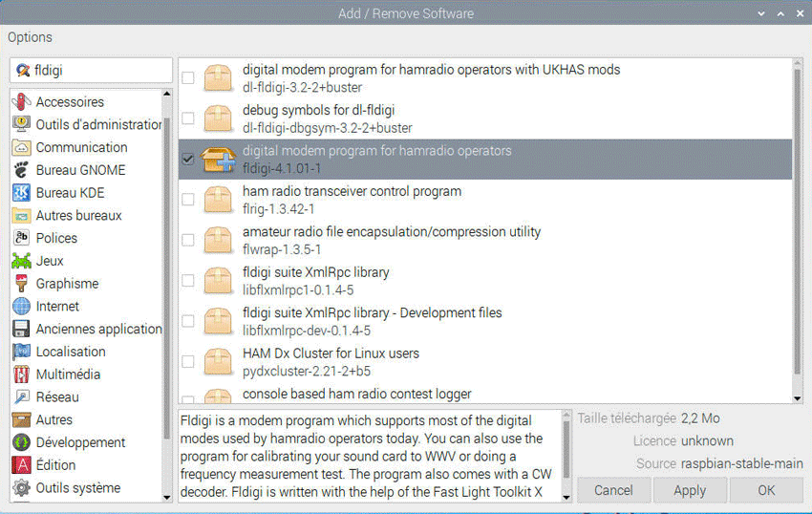Select the Internet category label
The image size is (812, 514).
pos(57,307)
